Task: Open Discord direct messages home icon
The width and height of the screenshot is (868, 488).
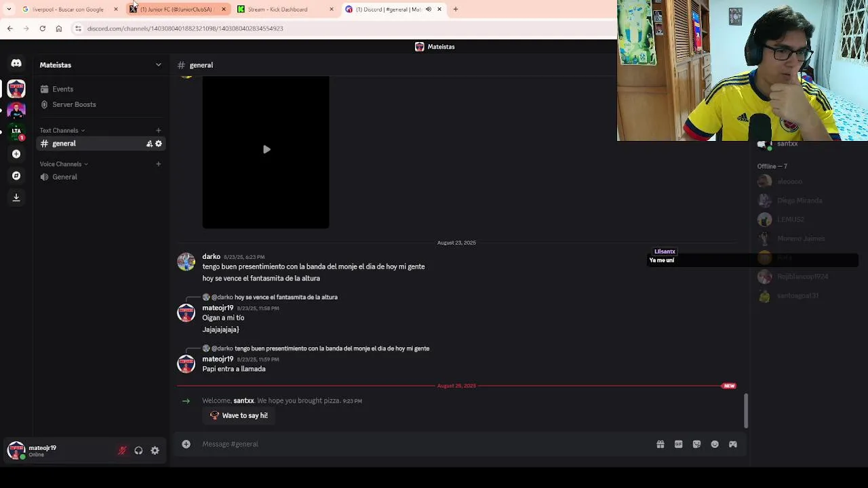Action: tap(16, 64)
